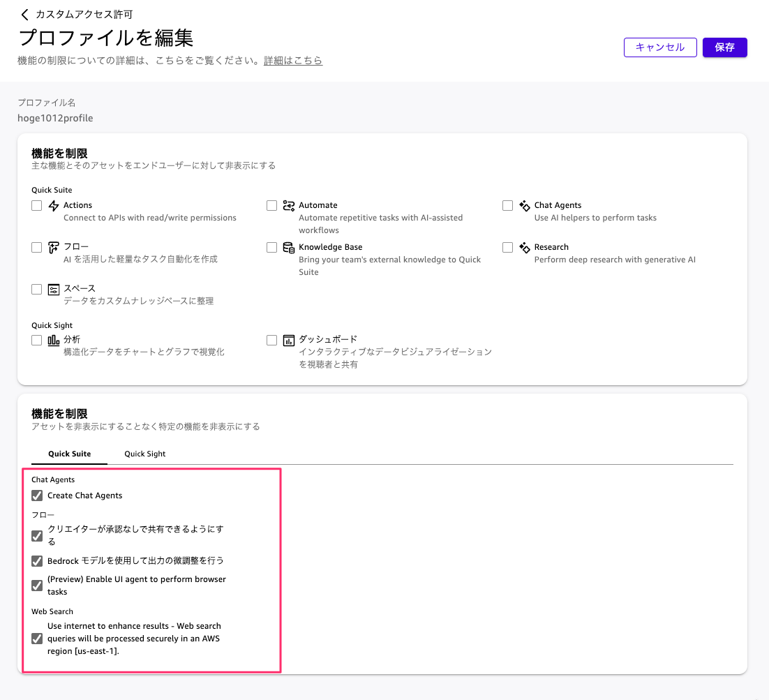Select the Quick Suite tab
The image size is (769, 700).
click(x=69, y=454)
